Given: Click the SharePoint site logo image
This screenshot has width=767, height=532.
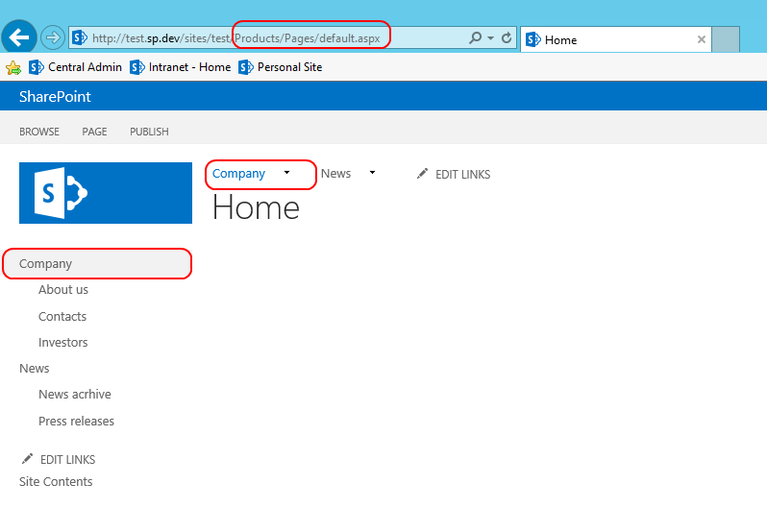Looking at the screenshot, I should pos(106,193).
